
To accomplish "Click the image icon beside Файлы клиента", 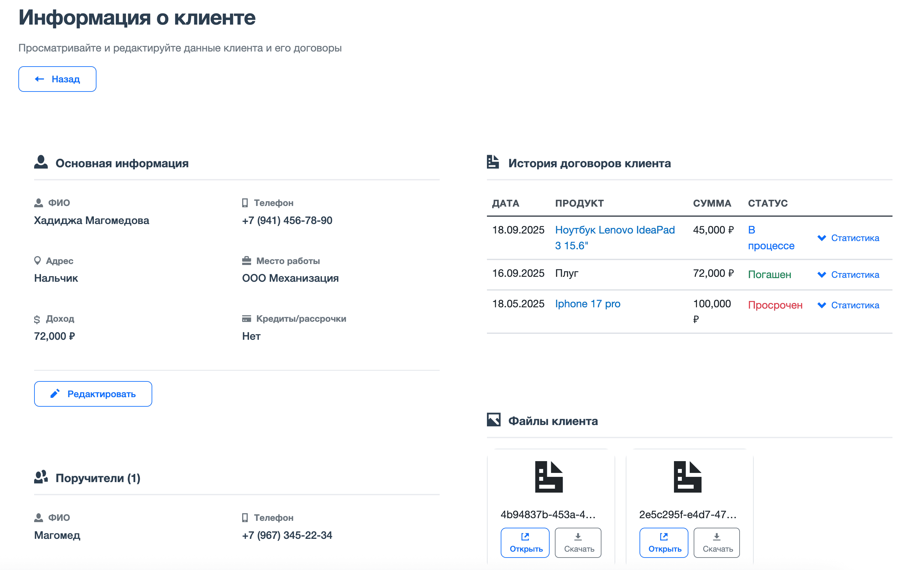I will click(x=493, y=419).
